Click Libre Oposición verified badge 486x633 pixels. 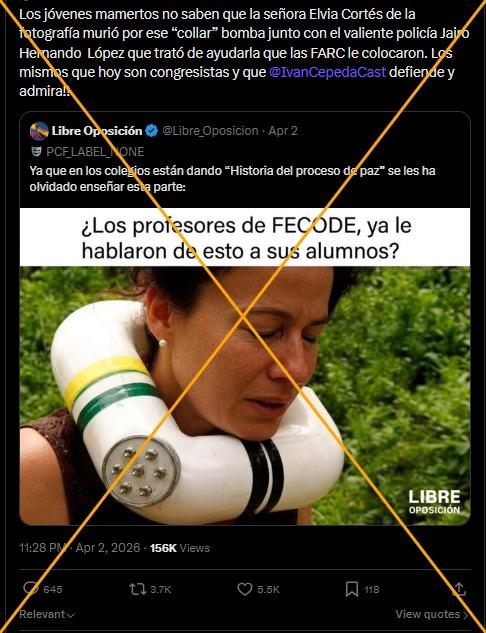[x=152, y=131]
